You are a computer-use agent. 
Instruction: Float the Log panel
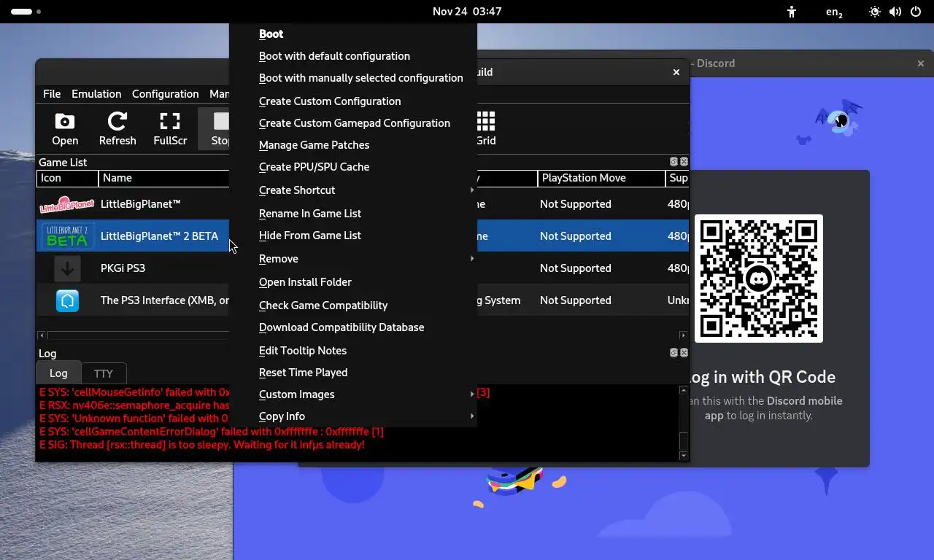(674, 353)
